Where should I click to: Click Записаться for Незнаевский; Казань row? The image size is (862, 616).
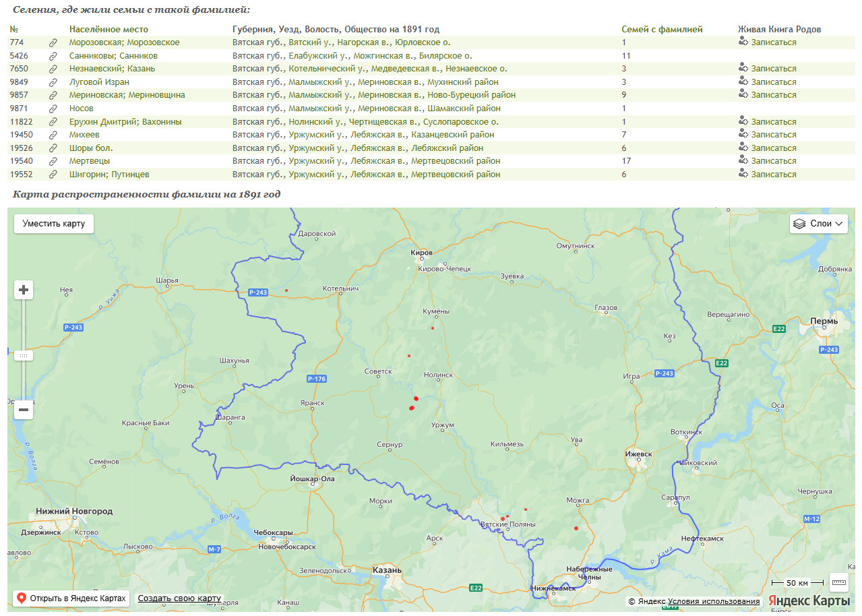[773, 69]
